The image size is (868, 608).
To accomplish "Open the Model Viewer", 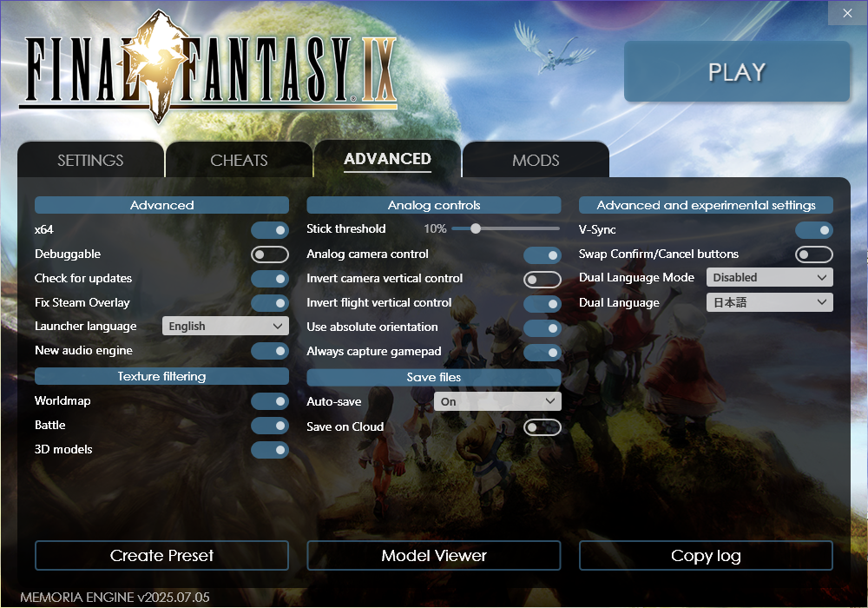I will tap(434, 555).
